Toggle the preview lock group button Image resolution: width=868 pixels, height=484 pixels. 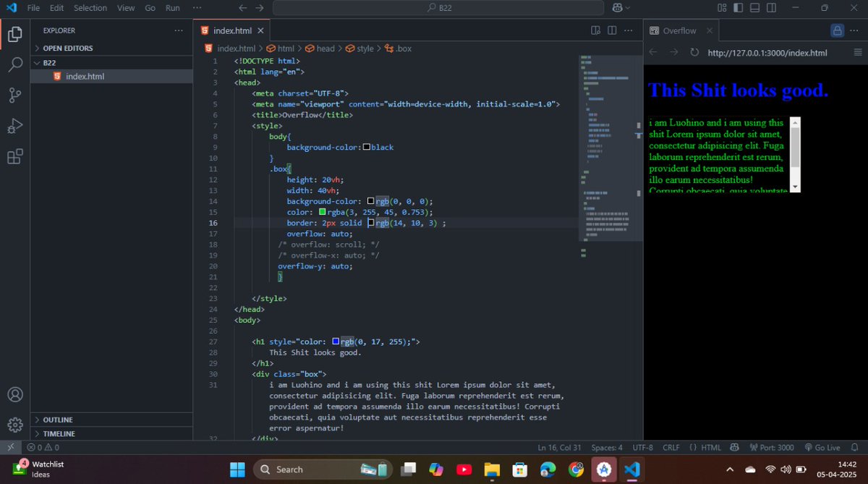point(837,30)
